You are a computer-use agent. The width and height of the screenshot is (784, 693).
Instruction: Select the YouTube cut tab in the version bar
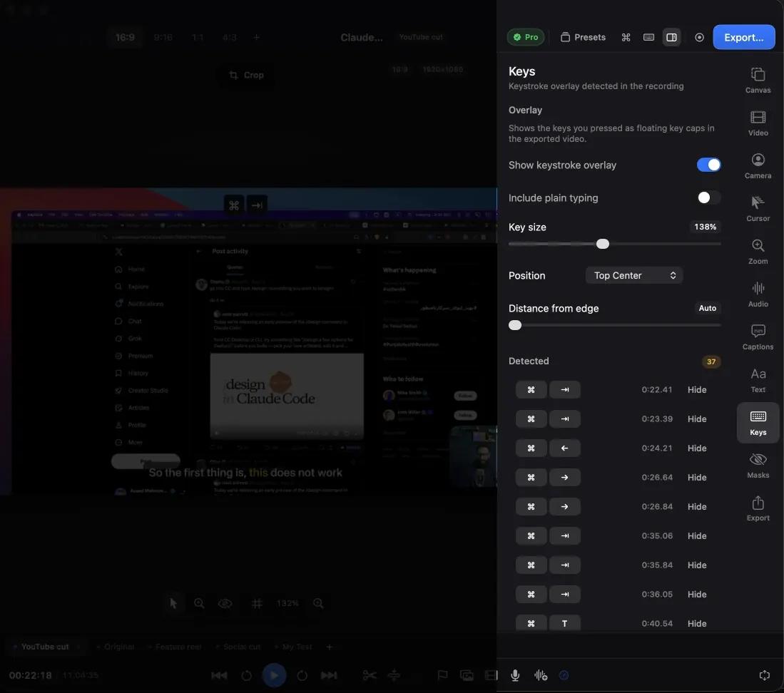click(x=45, y=647)
